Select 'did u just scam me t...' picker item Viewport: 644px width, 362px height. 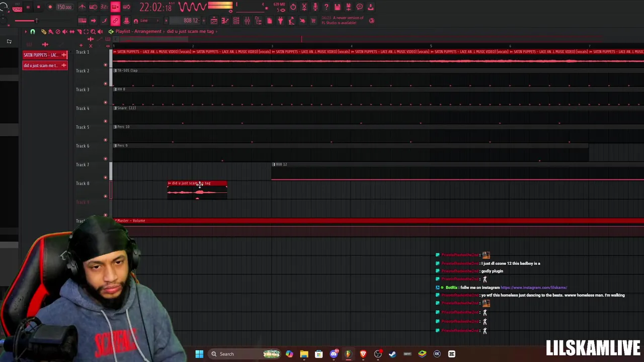(x=45, y=65)
